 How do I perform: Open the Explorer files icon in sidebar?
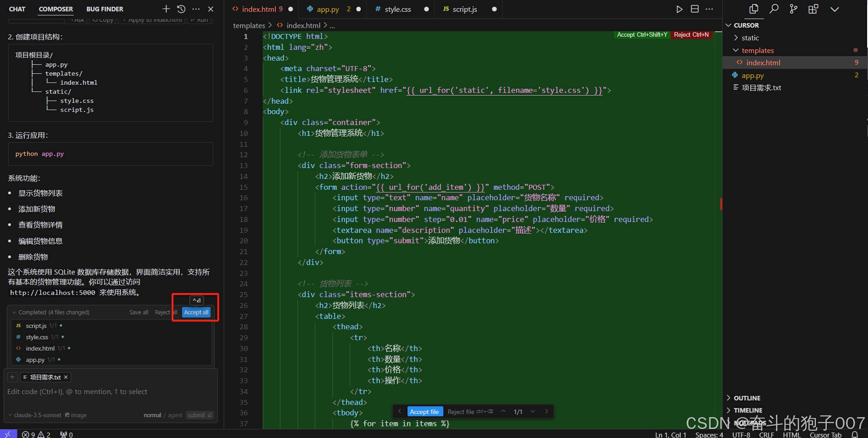[753, 9]
